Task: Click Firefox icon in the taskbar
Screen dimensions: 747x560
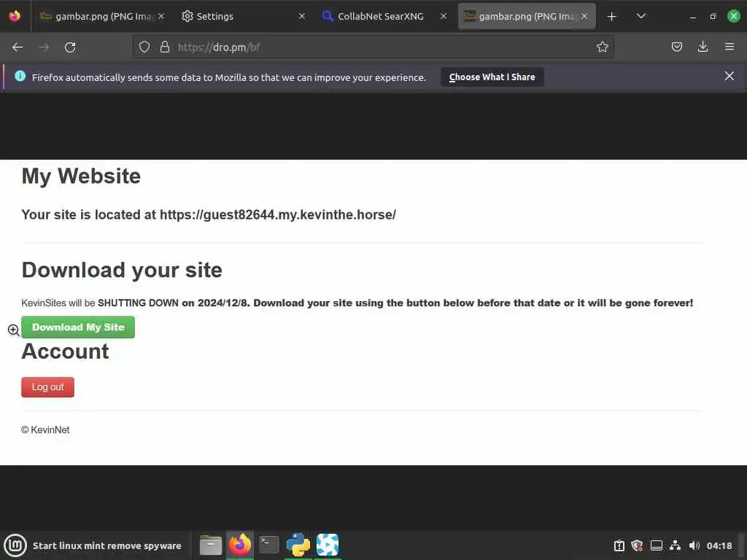Action: [x=239, y=545]
